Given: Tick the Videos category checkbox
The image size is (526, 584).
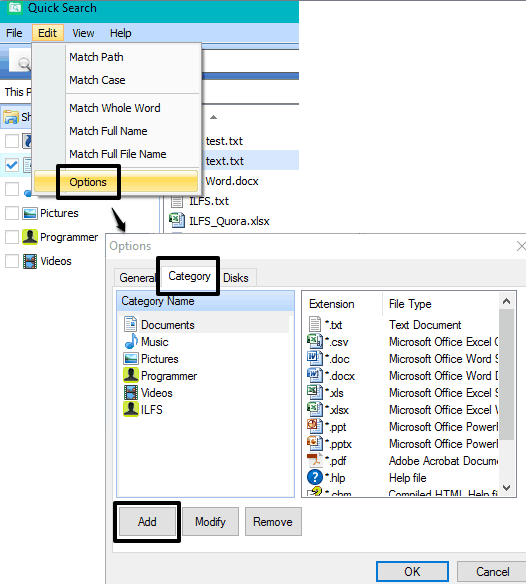Looking at the screenshot, I should [12, 261].
